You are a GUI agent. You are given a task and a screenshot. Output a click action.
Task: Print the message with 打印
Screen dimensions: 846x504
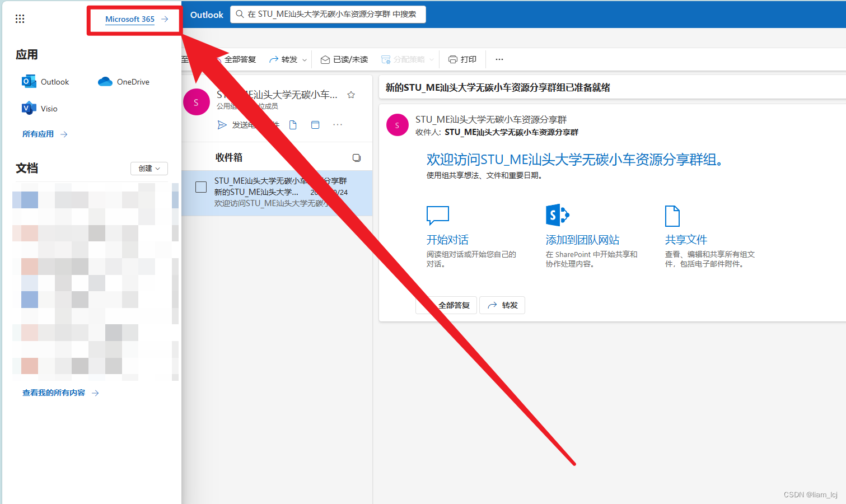point(462,59)
